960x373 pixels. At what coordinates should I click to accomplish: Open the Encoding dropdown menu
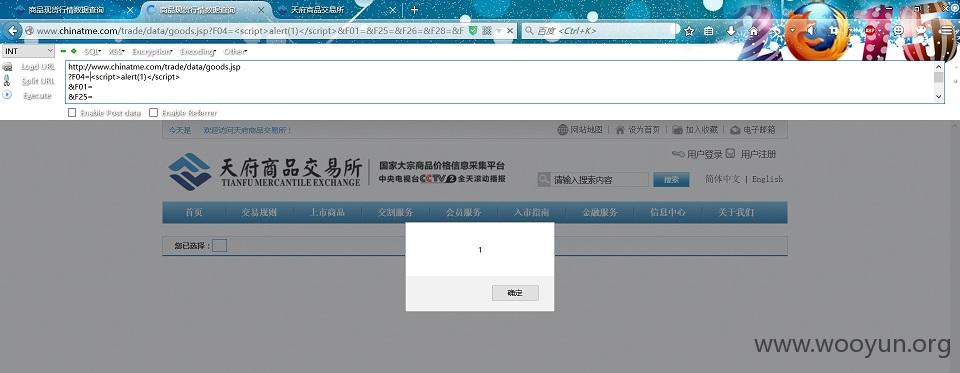pos(198,51)
